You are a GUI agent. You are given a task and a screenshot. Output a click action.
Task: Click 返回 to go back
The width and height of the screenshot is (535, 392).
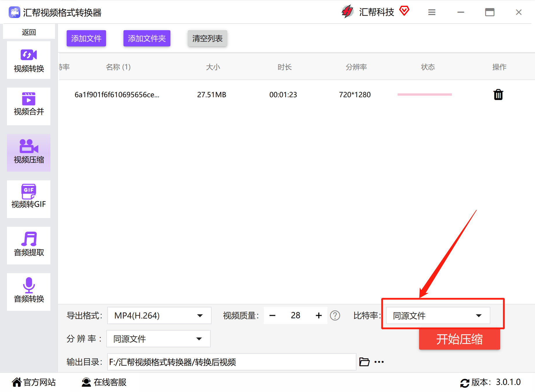click(29, 32)
